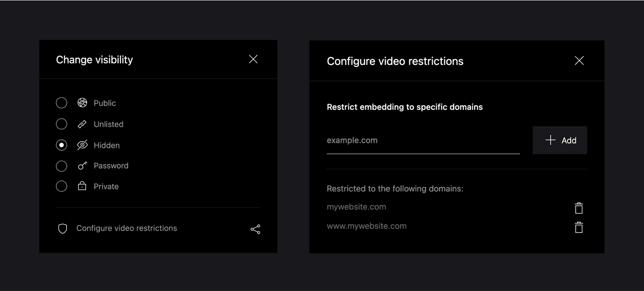644x291 pixels.
Task: Choose the Password radio button
Action: [61, 166]
